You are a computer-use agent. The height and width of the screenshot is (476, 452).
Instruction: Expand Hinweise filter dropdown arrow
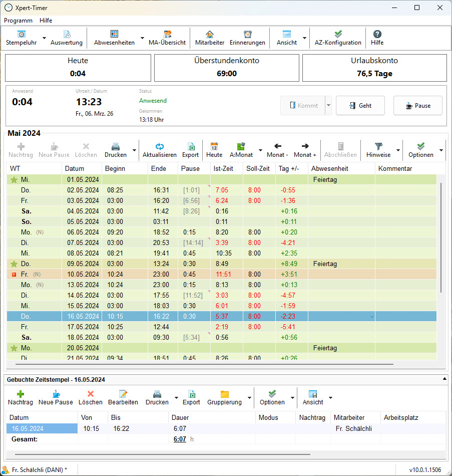point(398,150)
